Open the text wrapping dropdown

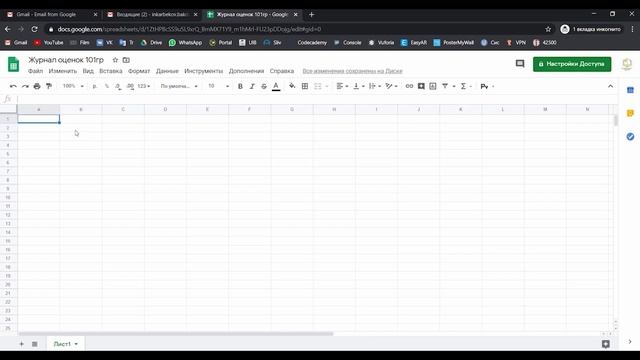(x=375, y=86)
